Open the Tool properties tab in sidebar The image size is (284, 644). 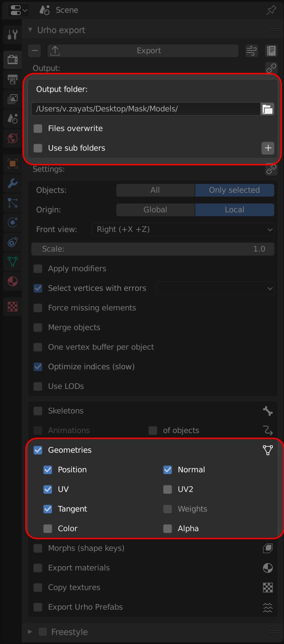(13, 35)
